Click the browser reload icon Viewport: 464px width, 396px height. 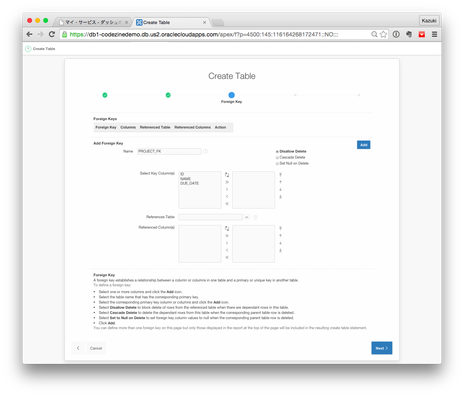pyautogui.click(x=52, y=34)
